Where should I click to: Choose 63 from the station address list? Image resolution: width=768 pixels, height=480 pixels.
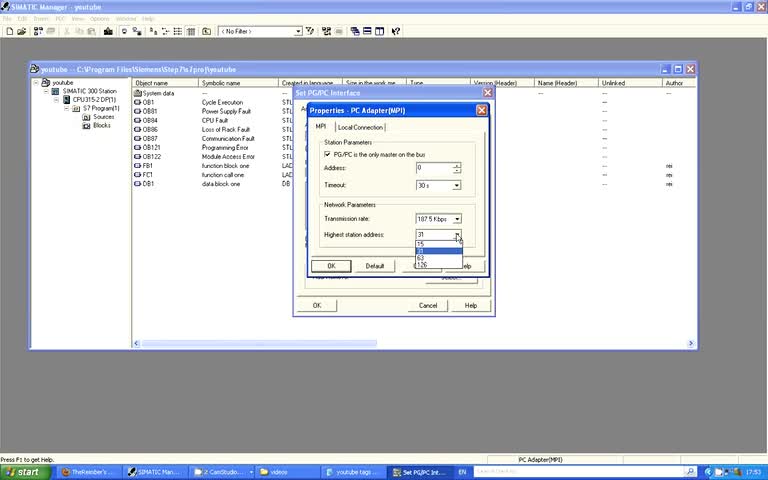439,258
